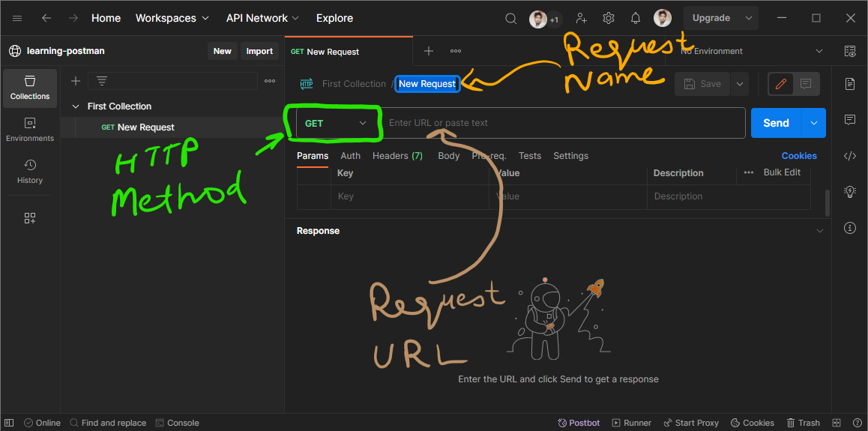Open the documentation icon in right sidebar
868x431 pixels.
pyautogui.click(x=850, y=84)
